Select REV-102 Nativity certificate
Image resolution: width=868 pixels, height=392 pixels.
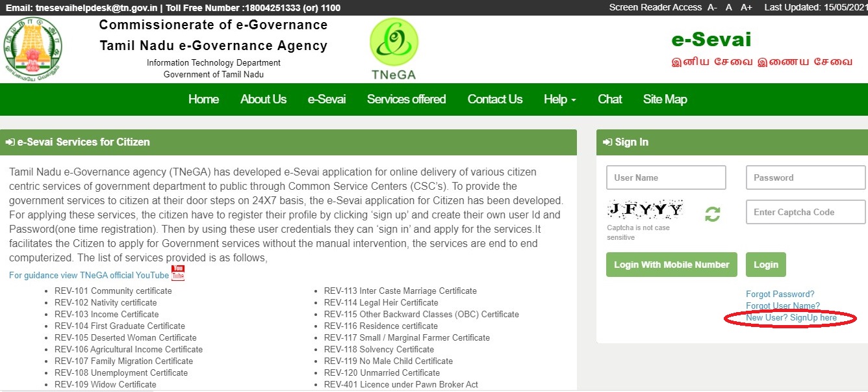pyautogui.click(x=106, y=303)
